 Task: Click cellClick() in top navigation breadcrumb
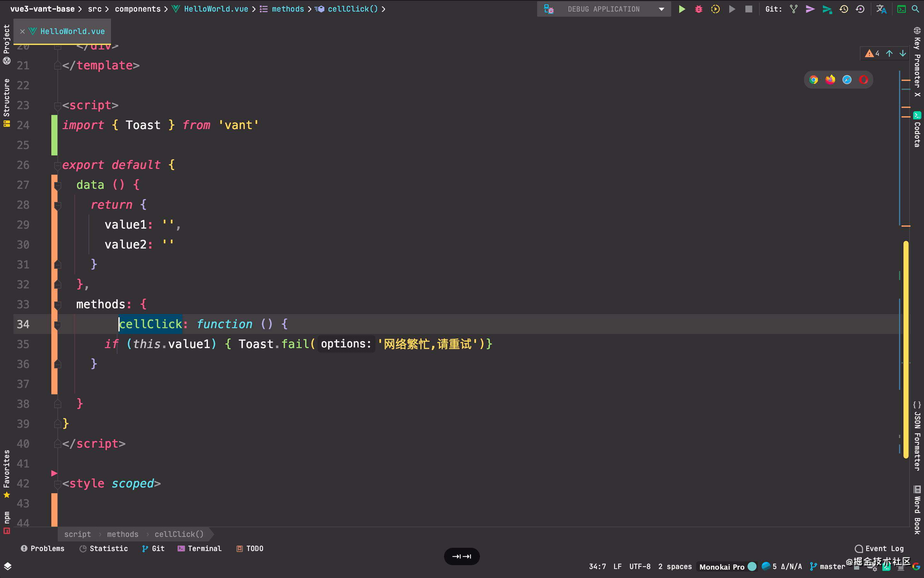pyautogui.click(x=352, y=9)
